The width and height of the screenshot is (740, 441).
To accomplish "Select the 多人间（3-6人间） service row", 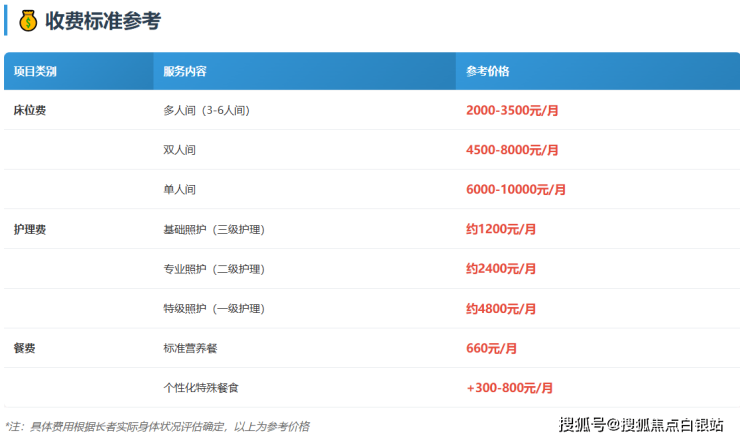I will (x=205, y=110).
